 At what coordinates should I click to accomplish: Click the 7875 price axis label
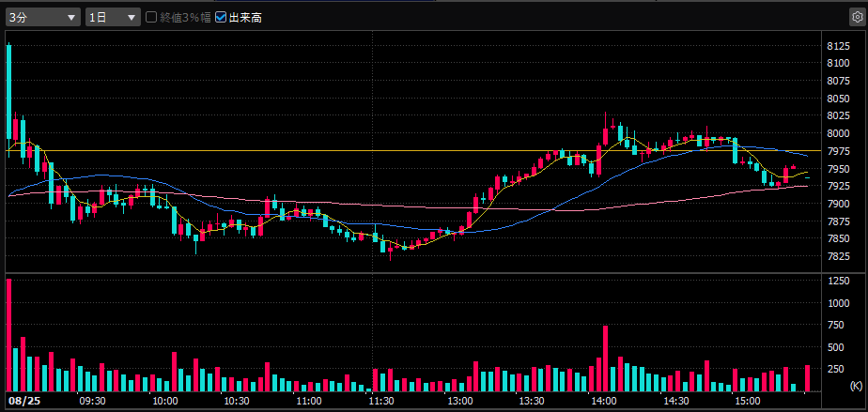[x=838, y=221]
